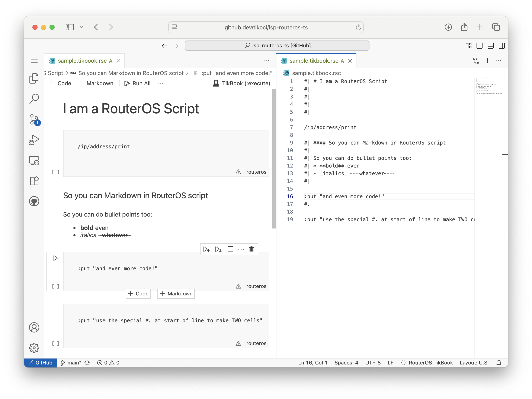Open Source Control with one change
Viewport: 532px width, 399px height.
(34, 119)
